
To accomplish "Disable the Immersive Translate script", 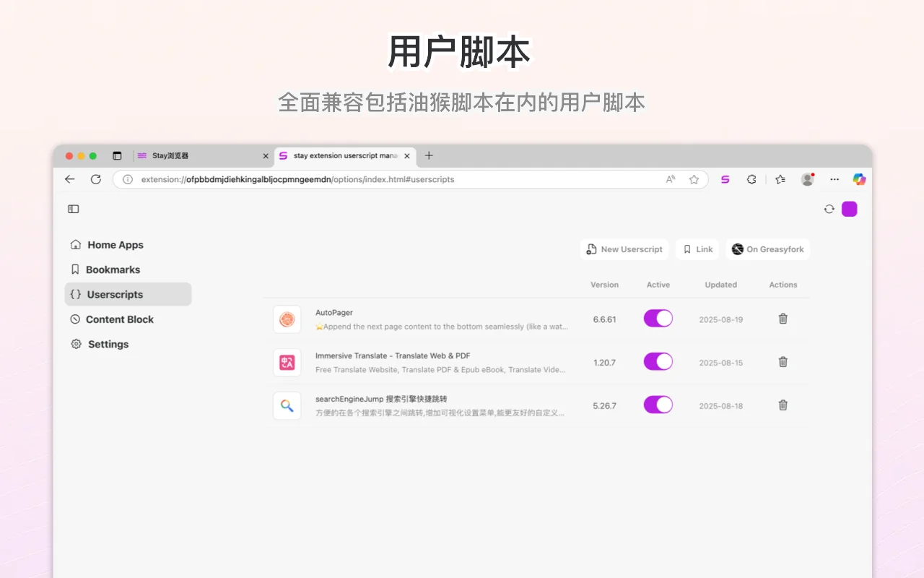I will (658, 361).
